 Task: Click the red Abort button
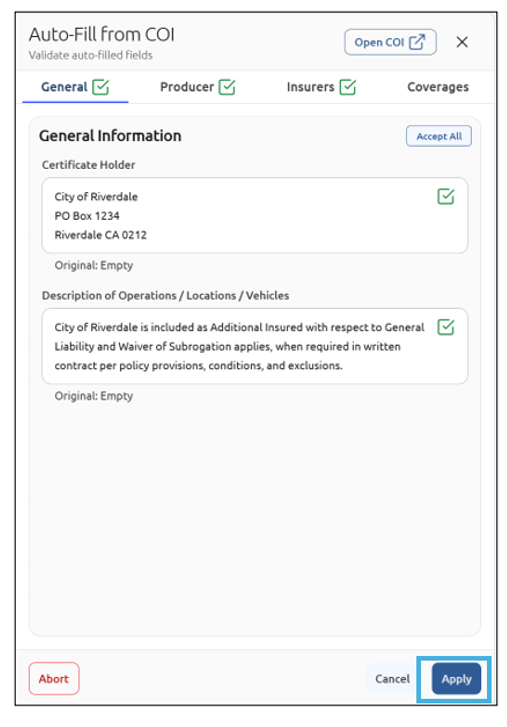pos(54,679)
